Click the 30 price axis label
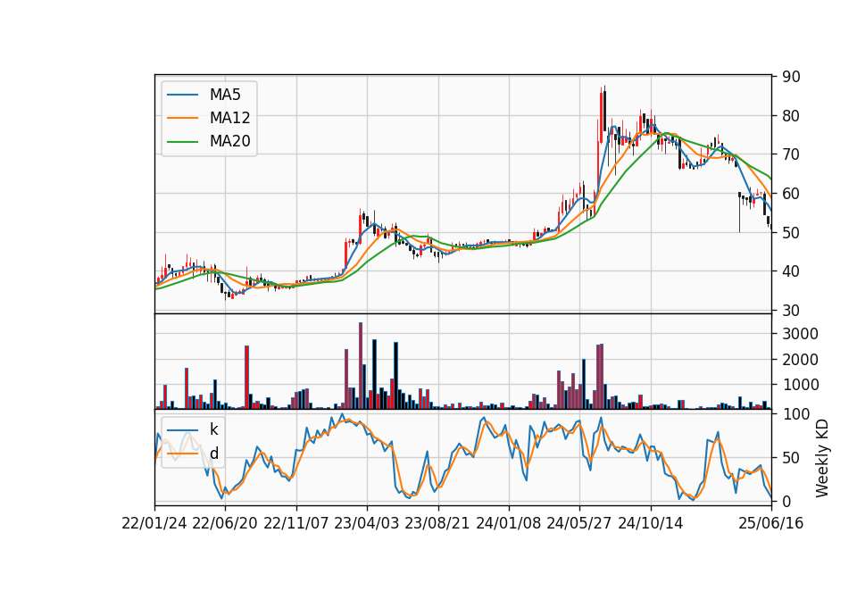This screenshot has height=616, width=857. 791,311
